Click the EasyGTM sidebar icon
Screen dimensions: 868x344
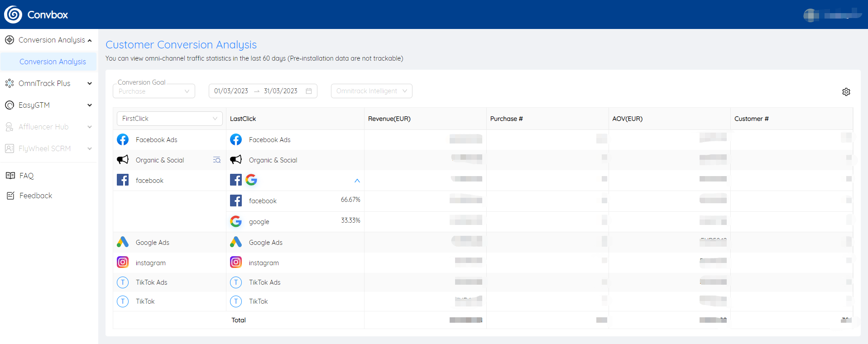(x=10, y=105)
